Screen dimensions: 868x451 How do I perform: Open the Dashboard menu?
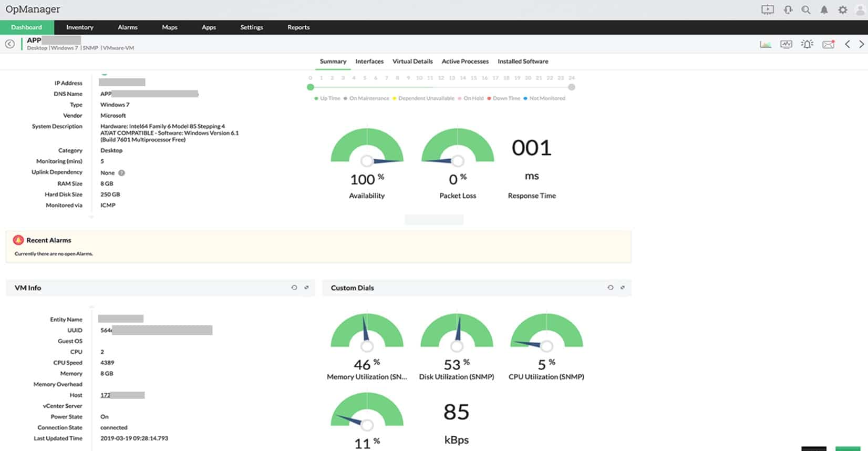[27, 27]
